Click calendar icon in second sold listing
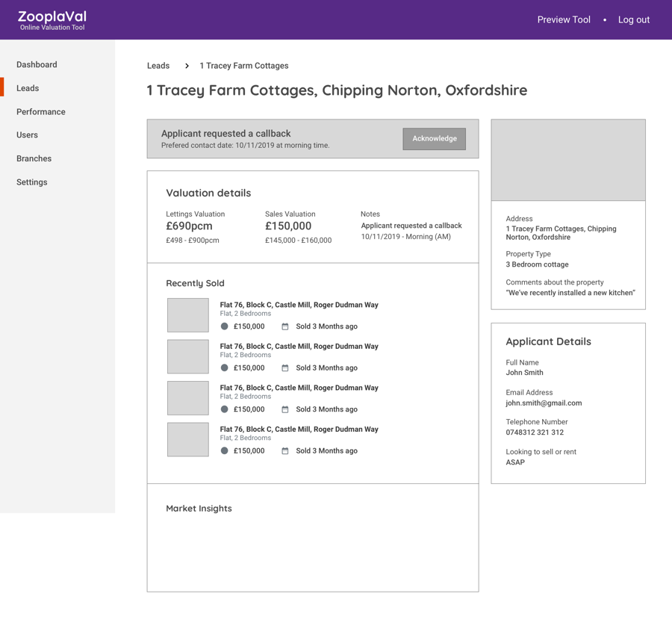This screenshot has height=623, width=672. tap(284, 368)
